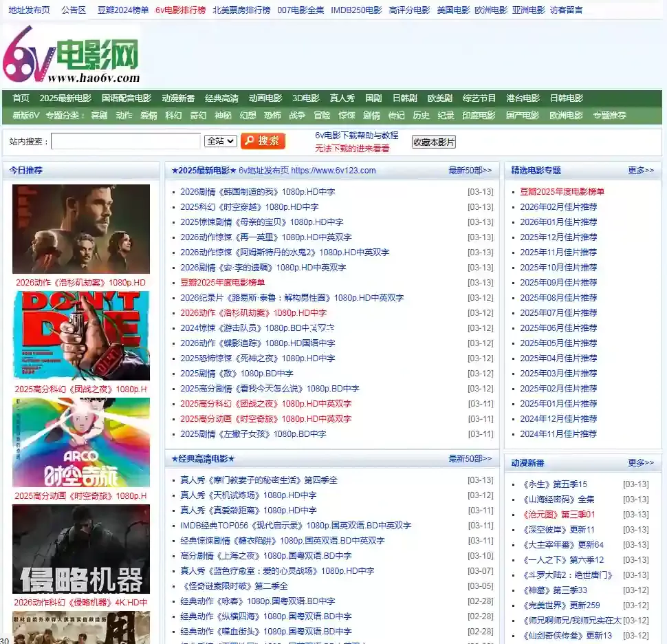Expand 最新50部 in 2025最新电影 section

click(470, 171)
